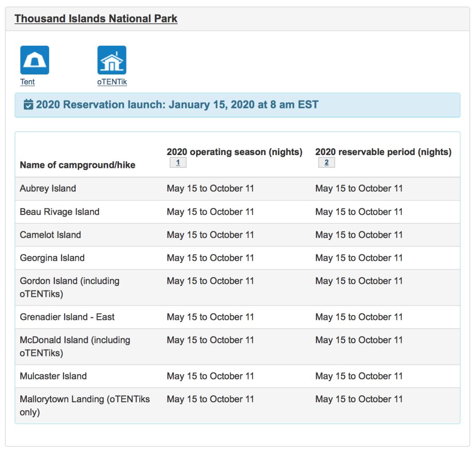Open the Tent text link
The image size is (476, 456).
(x=27, y=82)
